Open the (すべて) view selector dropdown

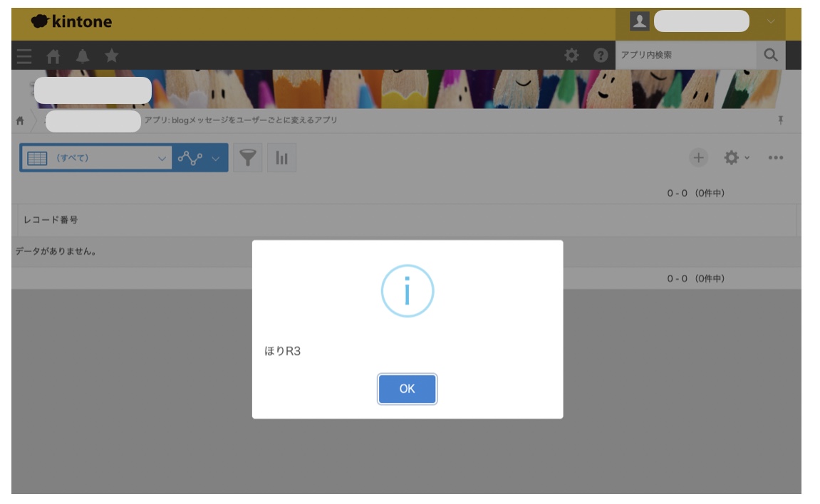tap(96, 158)
